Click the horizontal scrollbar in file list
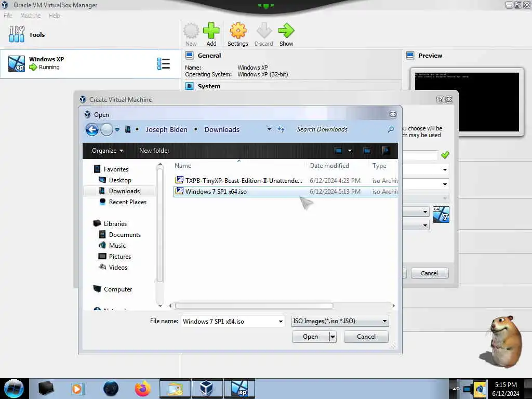This screenshot has height=399, width=532. [254, 305]
